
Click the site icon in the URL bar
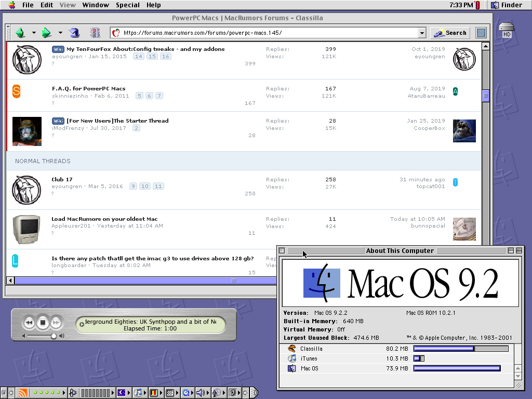(116, 33)
